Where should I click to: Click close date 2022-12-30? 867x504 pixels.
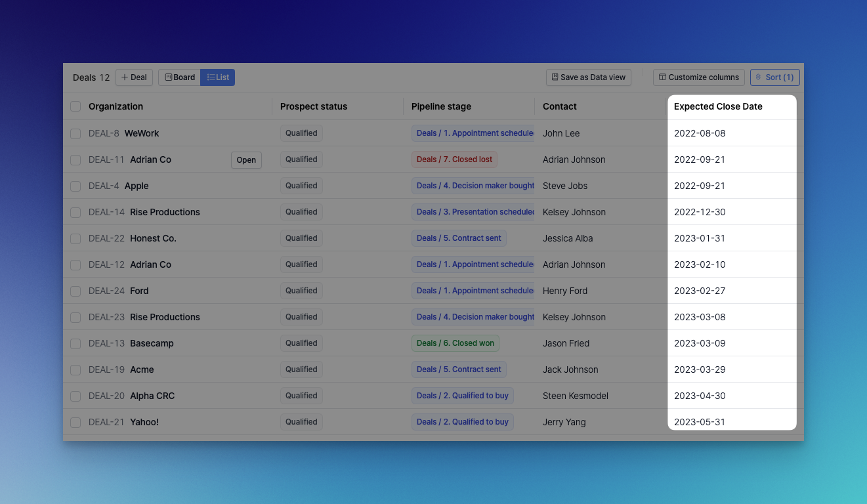tap(700, 212)
